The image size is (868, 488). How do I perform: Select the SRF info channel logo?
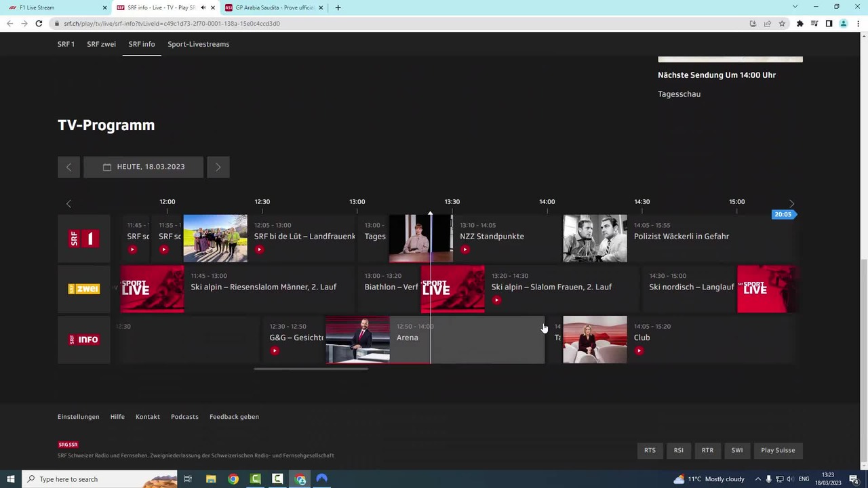coord(84,340)
